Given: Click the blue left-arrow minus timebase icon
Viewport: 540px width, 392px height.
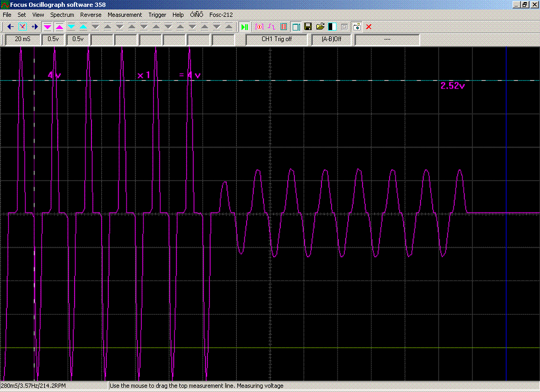Looking at the screenshot, I should pos(11,26).
